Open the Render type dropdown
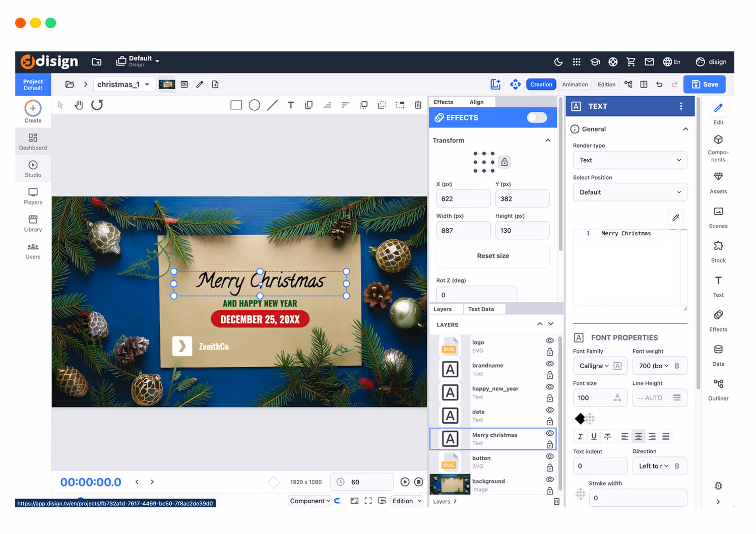The width and height of the screenshot is (756, 534). (630, 160)
